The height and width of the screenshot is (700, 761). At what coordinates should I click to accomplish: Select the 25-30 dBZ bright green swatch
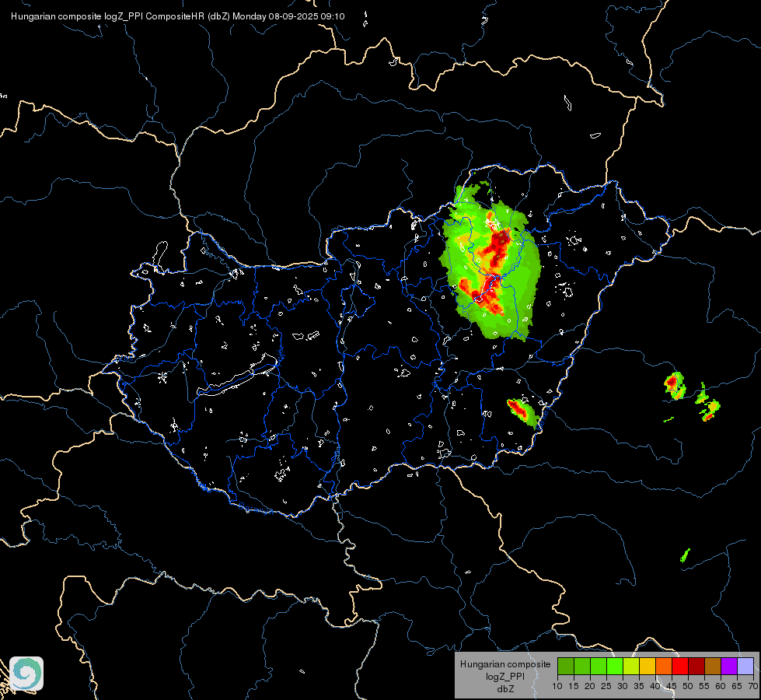click(615, 666)
